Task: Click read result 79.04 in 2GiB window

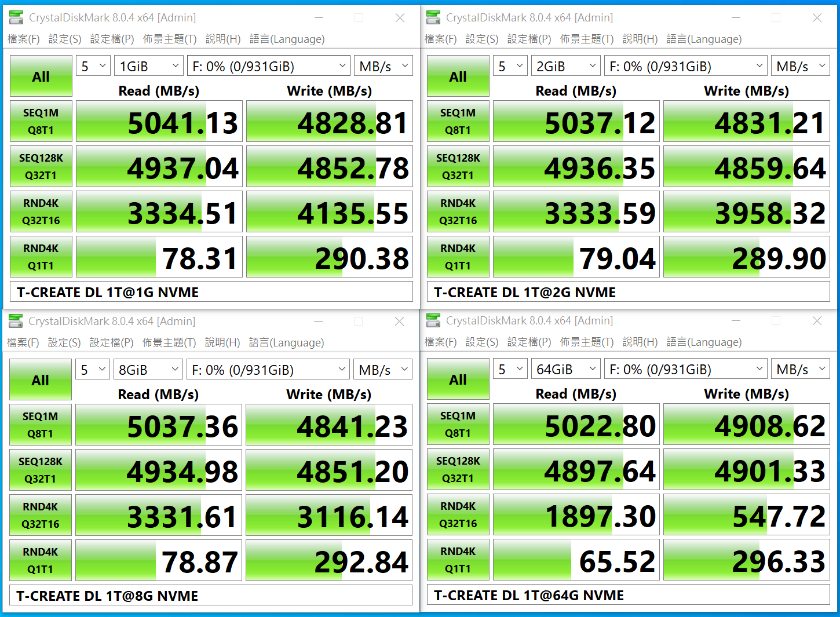Action: point(576,257)
